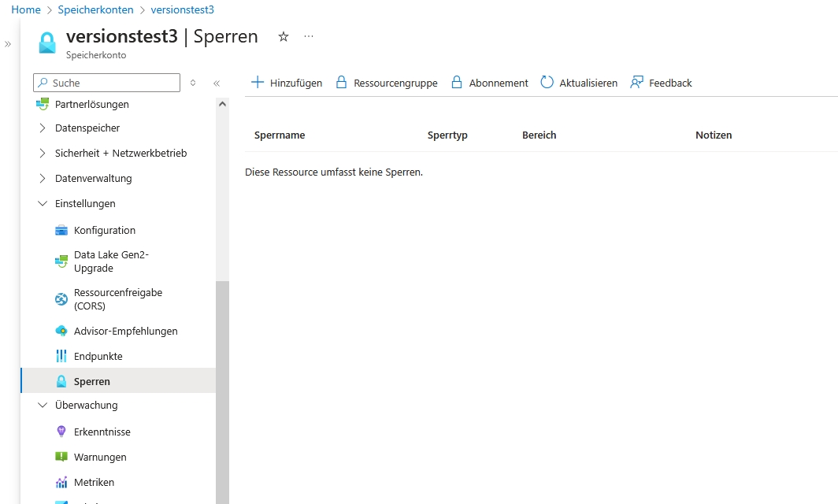838x504 pixels.
Task: Click Aktualisieren to refresh the list
Action: 579,83
